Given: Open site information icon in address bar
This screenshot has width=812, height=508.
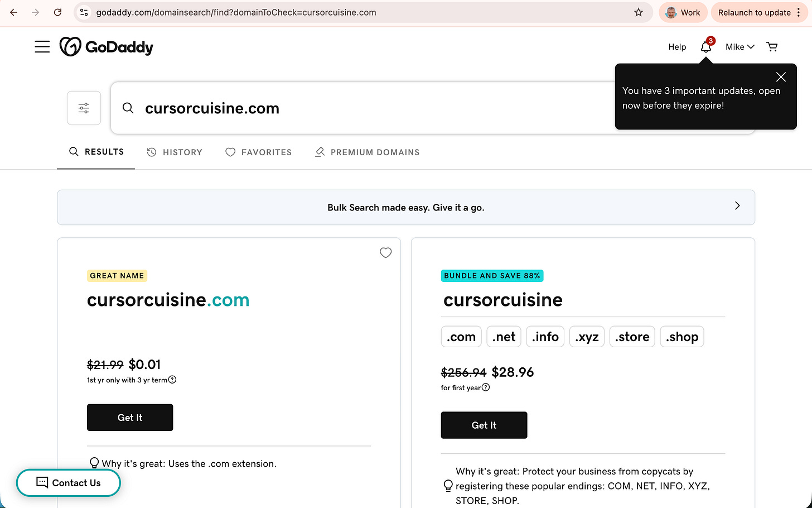Looking at the screenshot, I should 84,12.
